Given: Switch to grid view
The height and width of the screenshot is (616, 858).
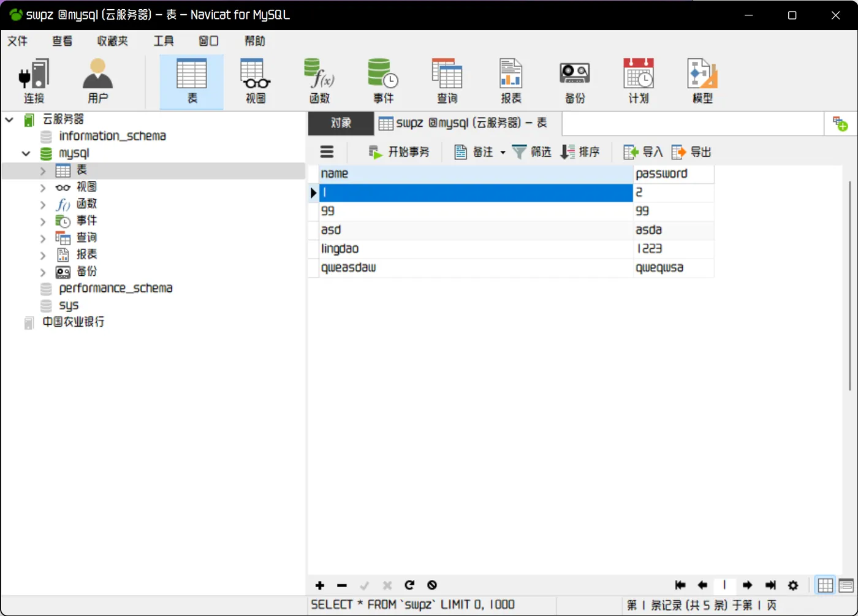Looking at the screenshot, I should (826, 585).
